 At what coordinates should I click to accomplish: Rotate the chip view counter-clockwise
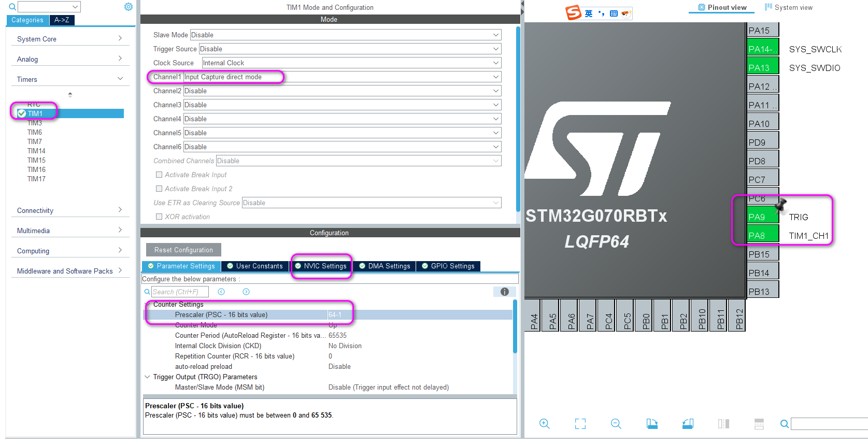(x=688, y=424)
